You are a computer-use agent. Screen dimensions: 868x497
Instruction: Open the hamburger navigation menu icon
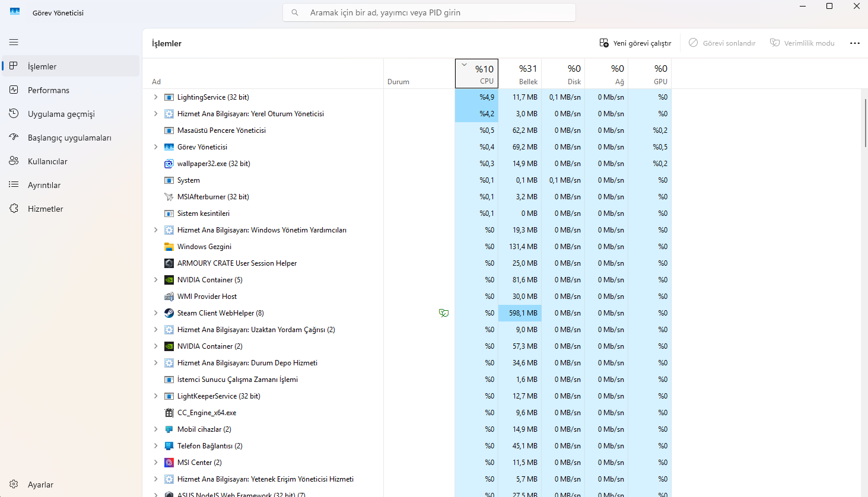[14, 42]
